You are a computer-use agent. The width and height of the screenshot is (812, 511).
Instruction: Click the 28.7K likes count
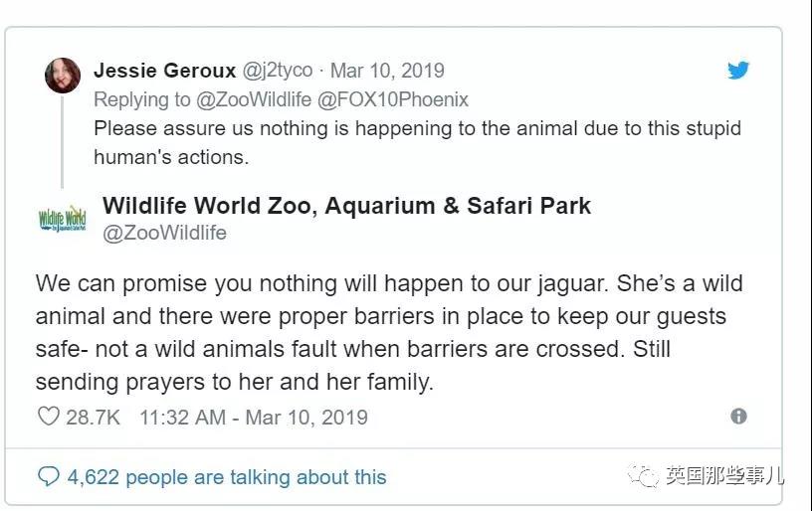pos(93,417)
